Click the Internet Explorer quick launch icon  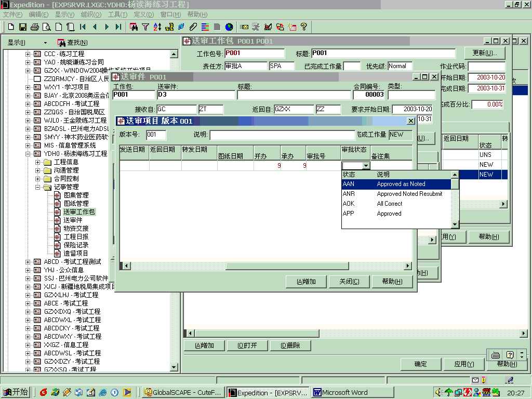pos(103,393)
